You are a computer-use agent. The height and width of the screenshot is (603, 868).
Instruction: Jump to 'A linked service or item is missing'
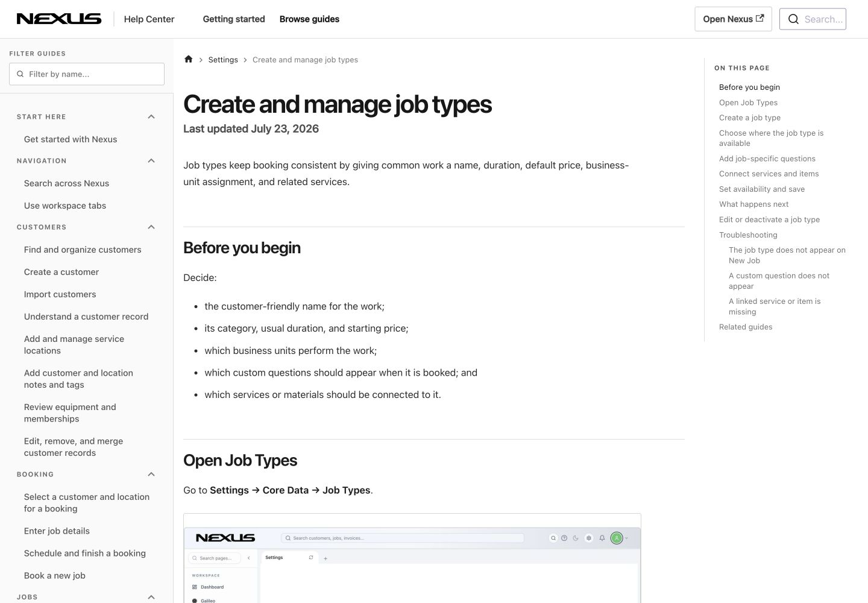click(775, 306)
